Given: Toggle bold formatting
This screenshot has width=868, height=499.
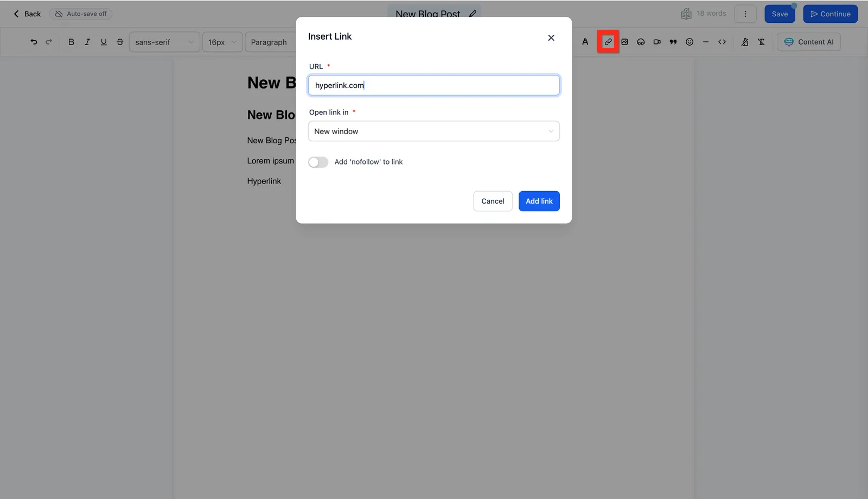Looking at the screenshot, I should [71, 42].
